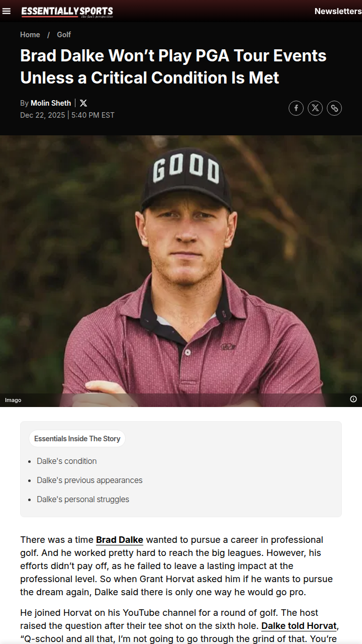Open author Molin Sheth's page

coord(51,103)
